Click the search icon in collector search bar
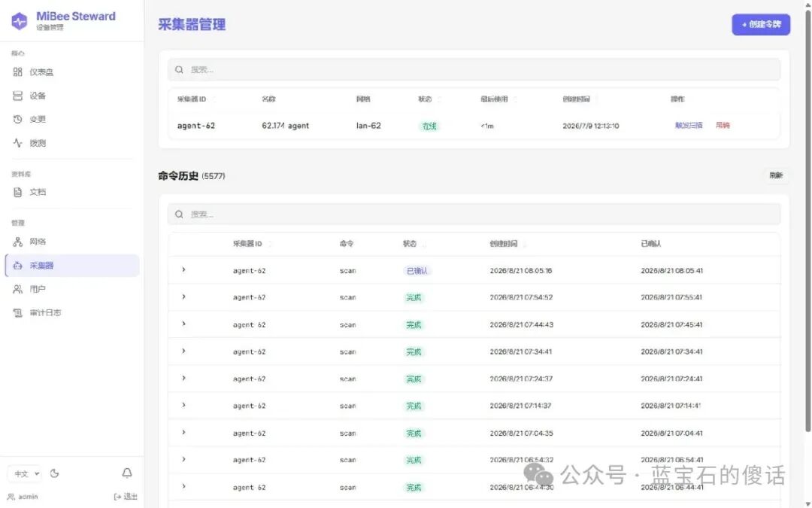This screenshot has width=812, height=508. [179, 69]
